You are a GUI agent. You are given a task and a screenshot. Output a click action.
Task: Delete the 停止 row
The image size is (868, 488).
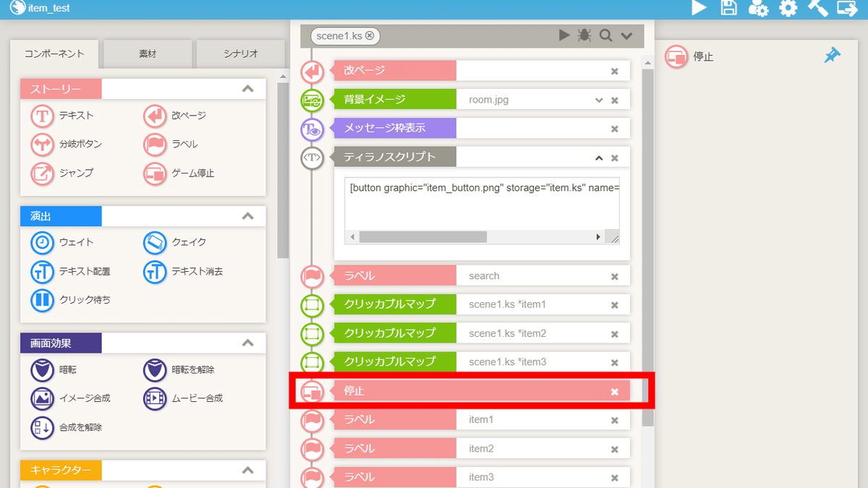coord(615,391)
